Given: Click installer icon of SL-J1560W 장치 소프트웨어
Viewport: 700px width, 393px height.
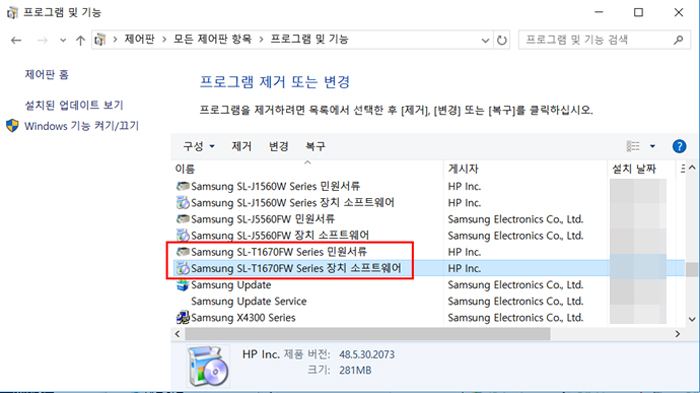Looking at the screenshot, I should coord(183,203).
